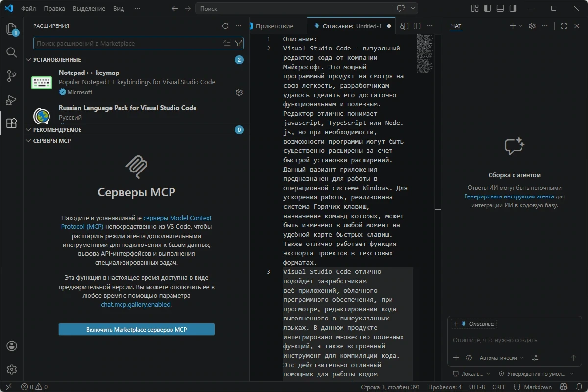Open chat settings gear

click(532, 26)
